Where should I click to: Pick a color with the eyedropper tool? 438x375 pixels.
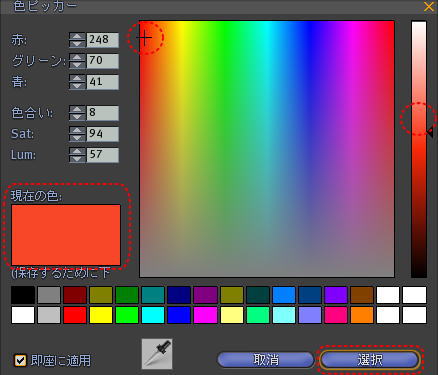pos(157,354)
